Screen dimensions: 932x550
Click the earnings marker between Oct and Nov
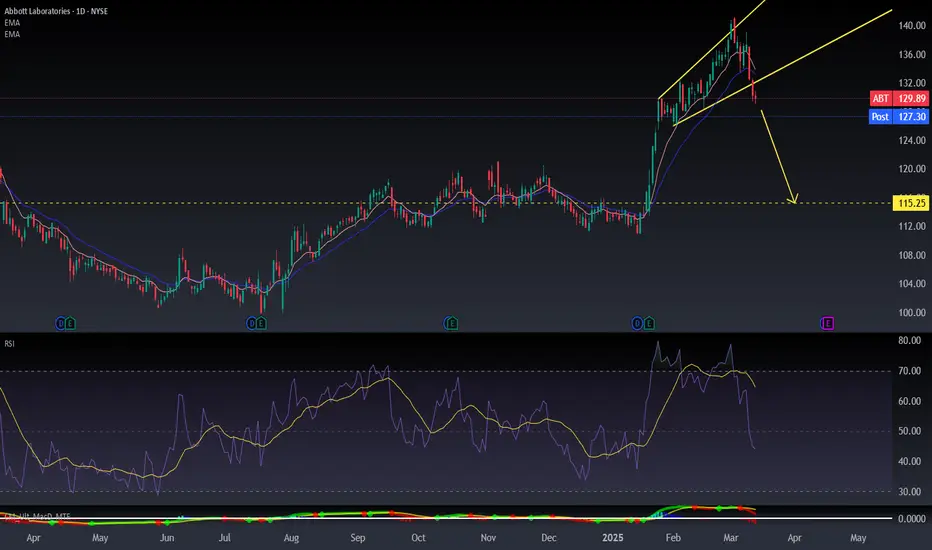[451, 323]
